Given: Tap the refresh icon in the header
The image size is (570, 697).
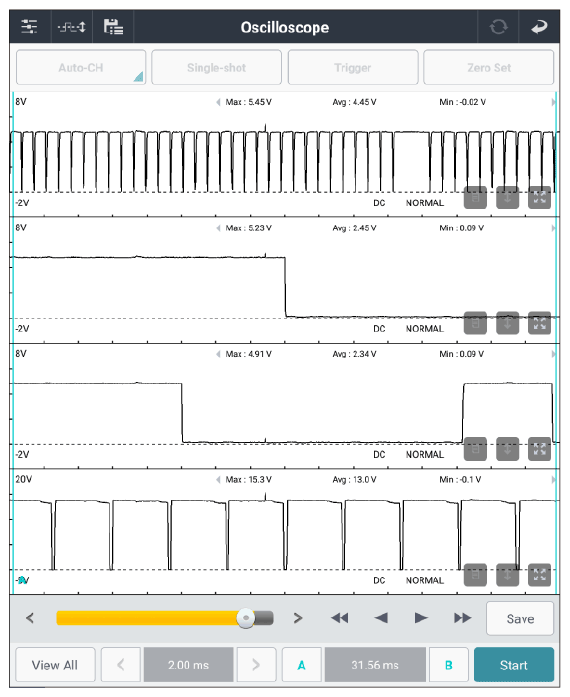Looking at the screenshot, I should click(498, 27).
